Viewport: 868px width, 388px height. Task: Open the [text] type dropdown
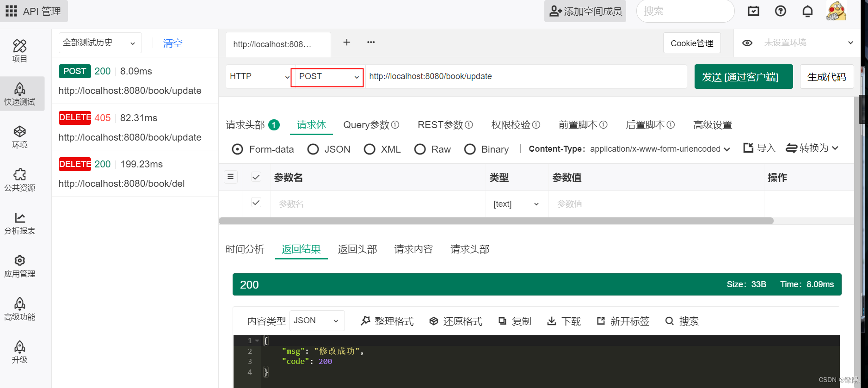(x=517, y=204)
